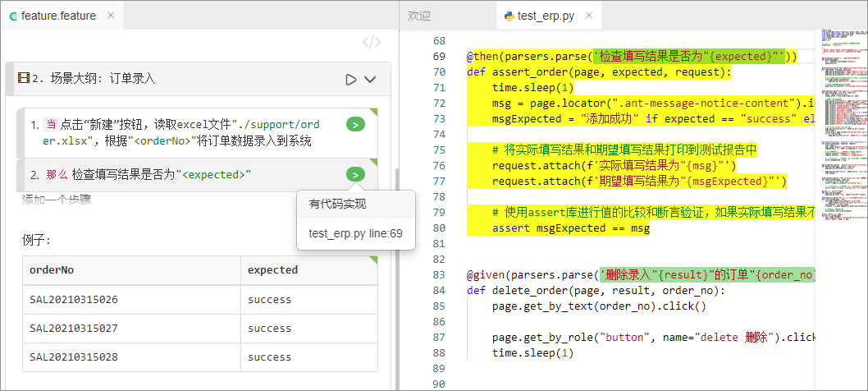Image resolution: width=868 pixels, height=391 pixels.
Task: Select success cell in SAL20210315026 row
Action: point(309,300)
